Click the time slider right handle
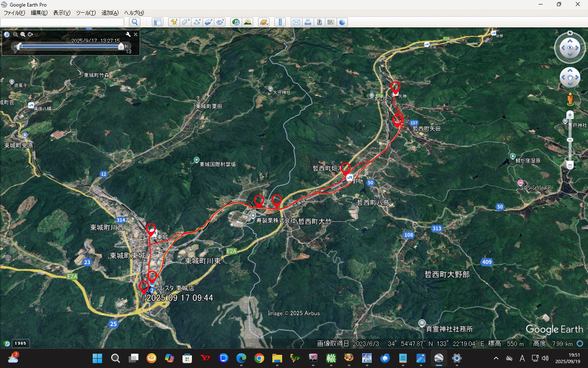The height and width of the screenshot is (368, 588). [x=121, y=46]
